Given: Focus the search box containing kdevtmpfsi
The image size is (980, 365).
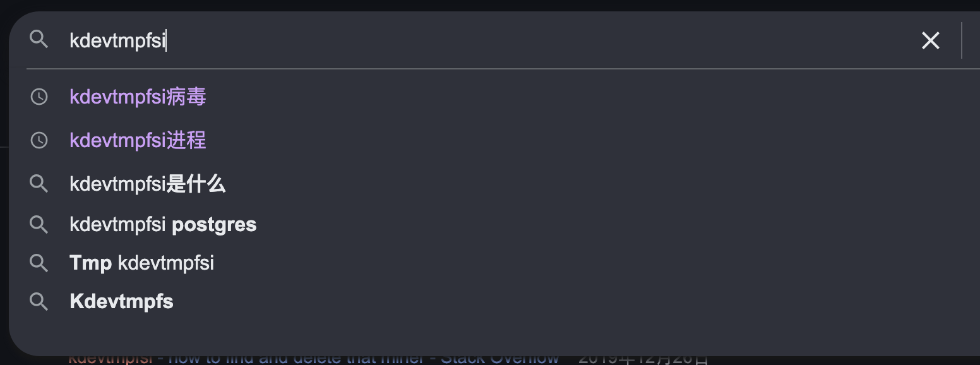Looking at the screenshot, I should pos(442,40).
